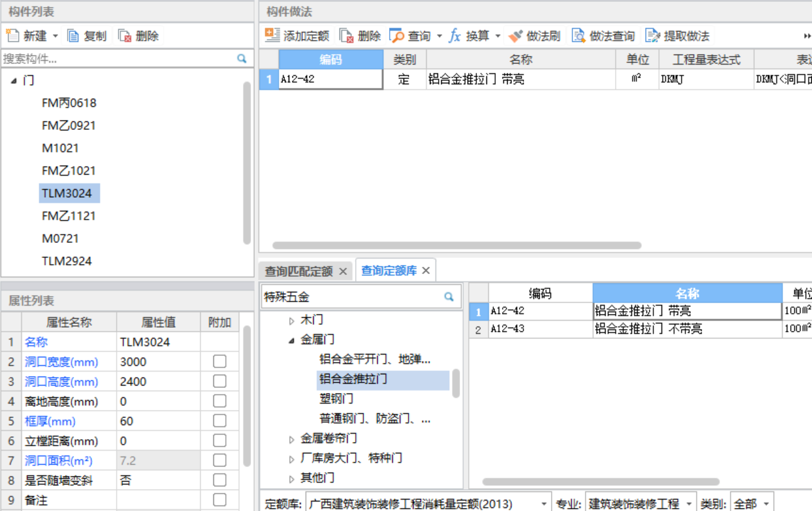The image size is (812, 511).
Task: Expand the 其他门 tree node
Action: click(292, 479)
